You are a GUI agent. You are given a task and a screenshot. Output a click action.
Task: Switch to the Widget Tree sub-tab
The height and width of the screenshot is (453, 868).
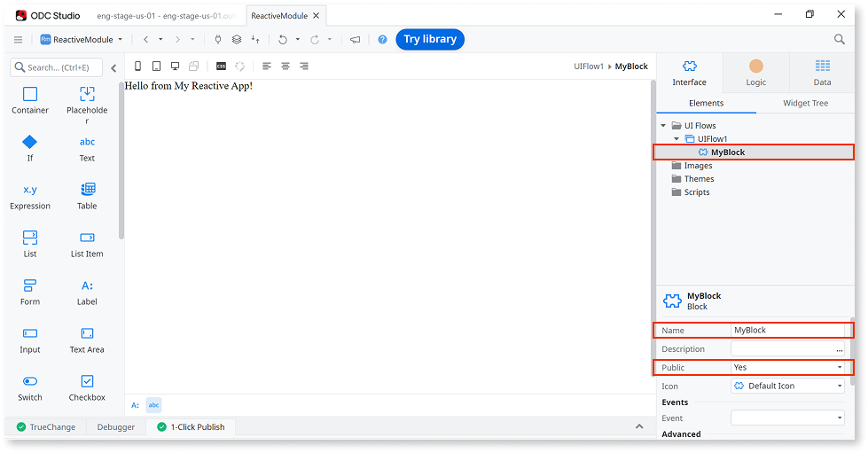pos(805,103)
